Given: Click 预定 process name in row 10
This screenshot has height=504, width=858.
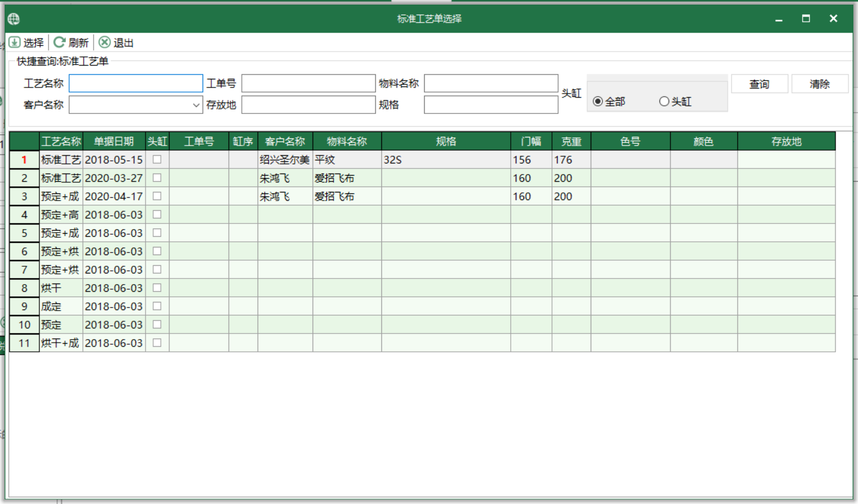Looking at the screenshot, I should click(x=61, y=325).
